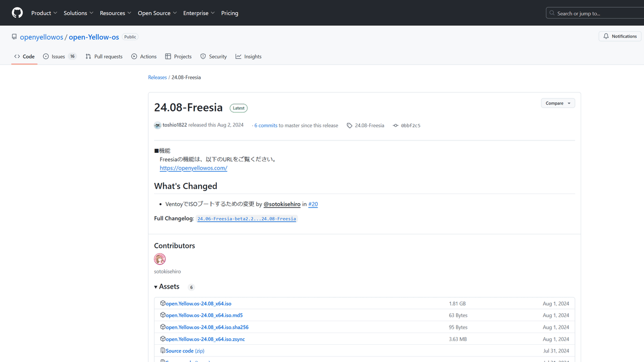Click the Releases breadcrumb link
The width and height of the screenshot is (644, 362).
point(157,77)
